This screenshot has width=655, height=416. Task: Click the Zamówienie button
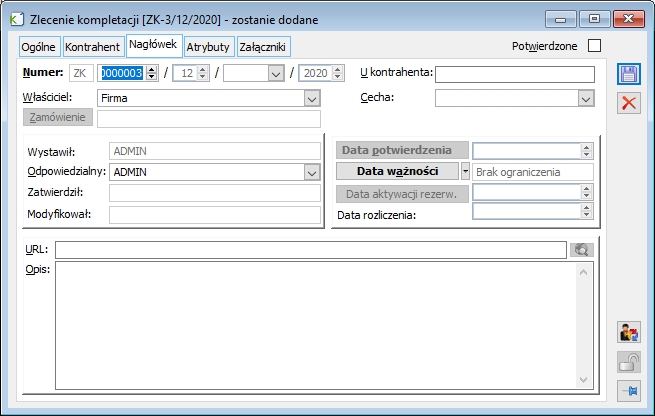point(58,117)
